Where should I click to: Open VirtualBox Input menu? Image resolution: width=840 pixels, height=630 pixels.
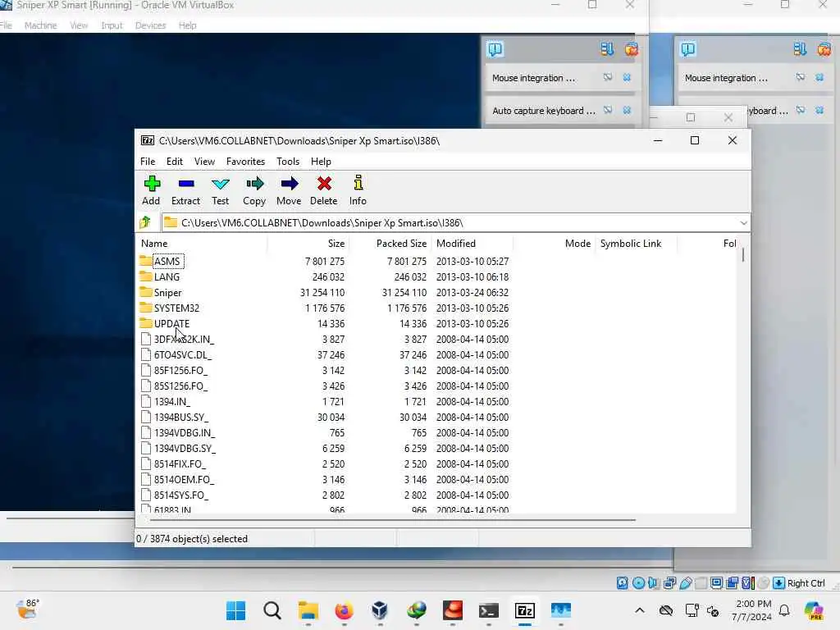(x=112, y=25)
